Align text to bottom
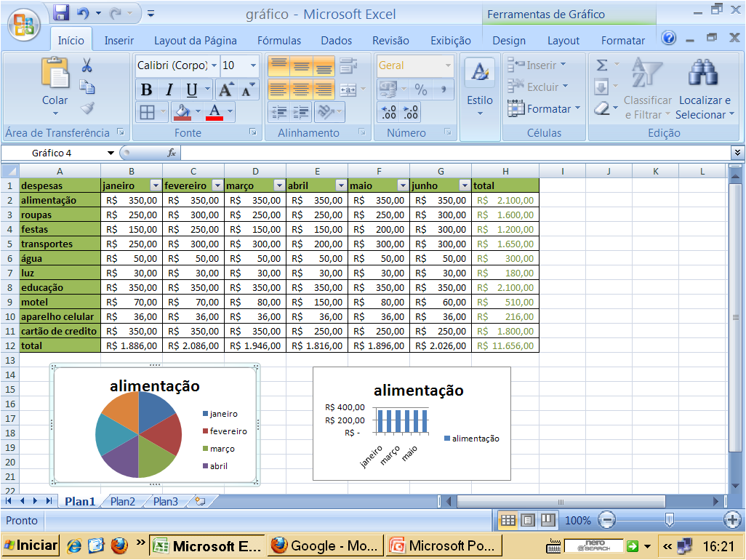The height and width of the screenshot is (560, 746). coord(324,66)
